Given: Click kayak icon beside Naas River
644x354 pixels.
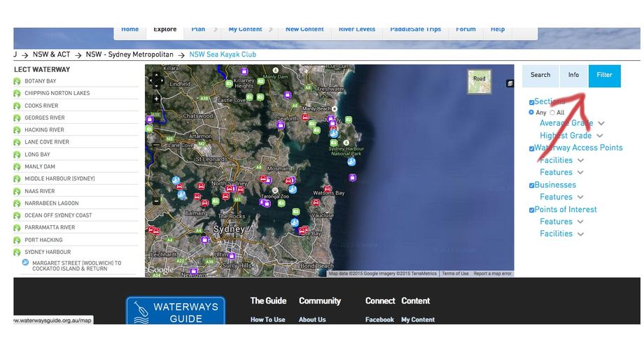Looking at the screenshot, I should [x=17, y=192].
